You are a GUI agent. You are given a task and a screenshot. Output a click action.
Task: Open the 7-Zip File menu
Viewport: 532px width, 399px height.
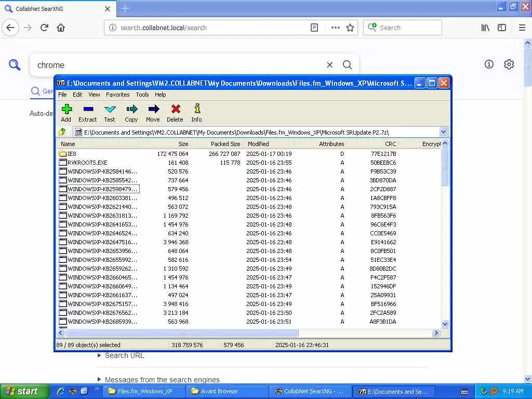click(62, 95)
